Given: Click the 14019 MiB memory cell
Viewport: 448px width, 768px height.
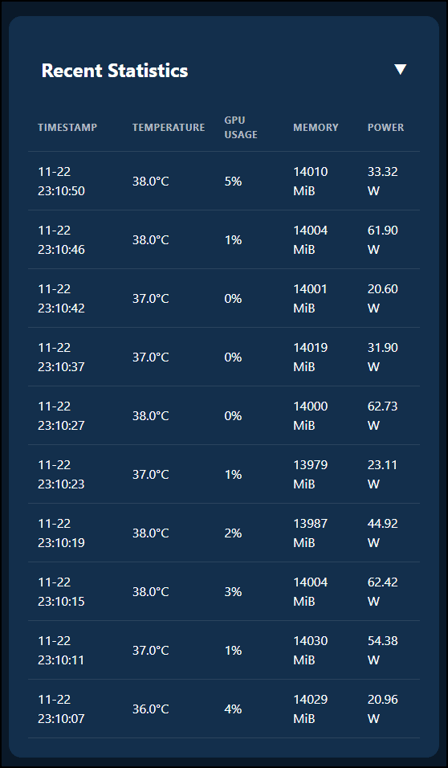Looking at the screenshot, I should [310, 357].
